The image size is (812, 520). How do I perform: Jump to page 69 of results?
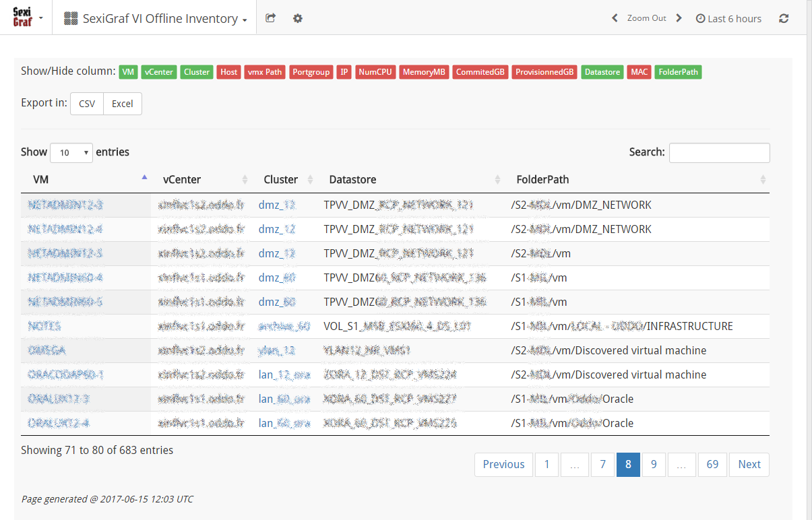(712, 464)
